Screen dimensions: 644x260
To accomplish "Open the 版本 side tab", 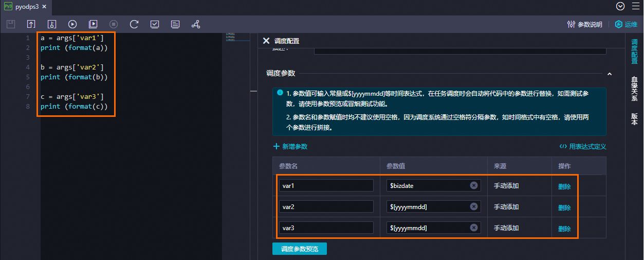I will [634, 119].
